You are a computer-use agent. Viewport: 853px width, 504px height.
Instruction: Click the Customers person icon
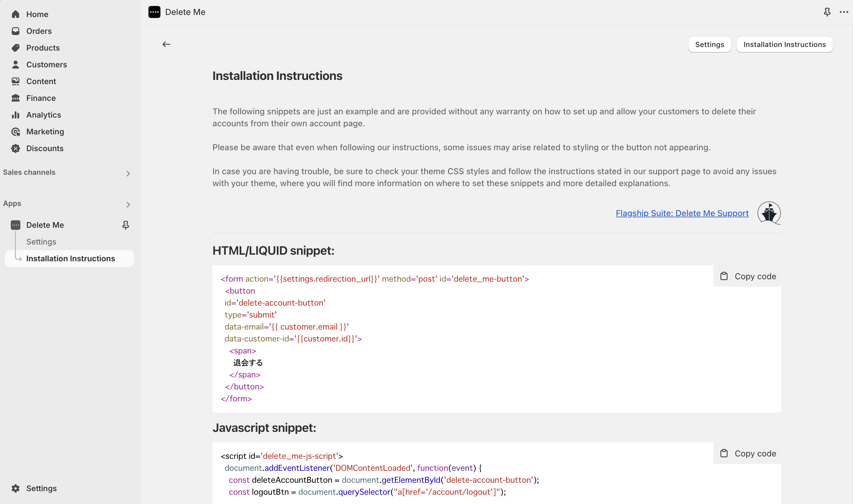(x=16, y=65)
